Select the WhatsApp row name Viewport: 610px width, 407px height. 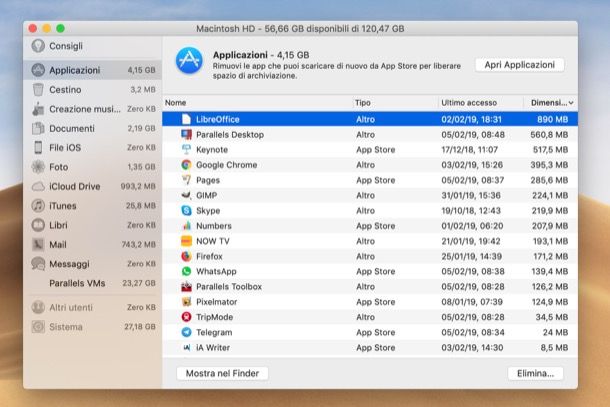(216, 272)
